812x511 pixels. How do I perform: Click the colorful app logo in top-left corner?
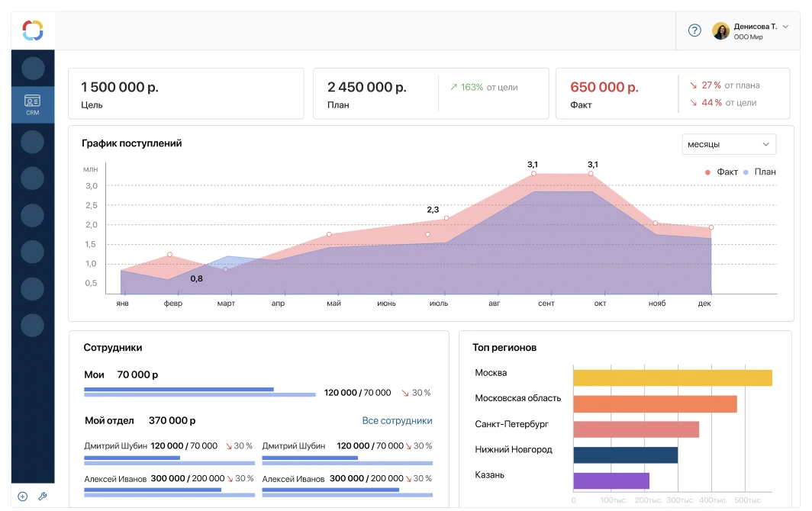point(32,31)
